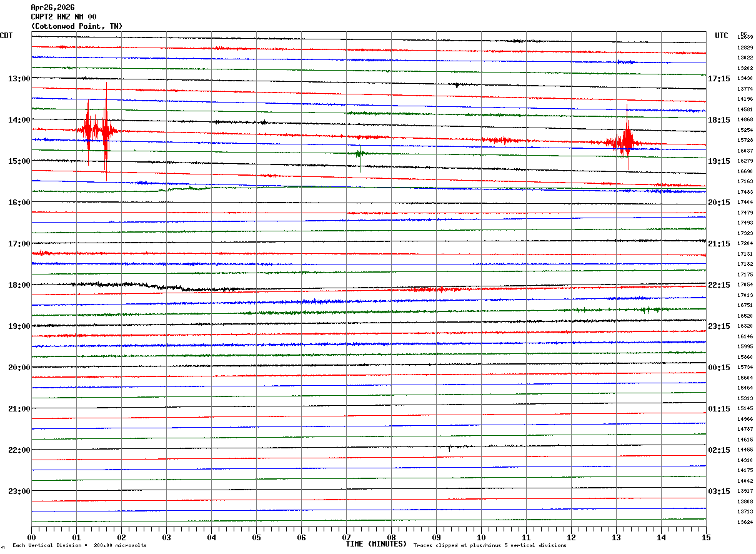Click the 23:00 CDT time label
Screen dimensions: 756x554
19,491
